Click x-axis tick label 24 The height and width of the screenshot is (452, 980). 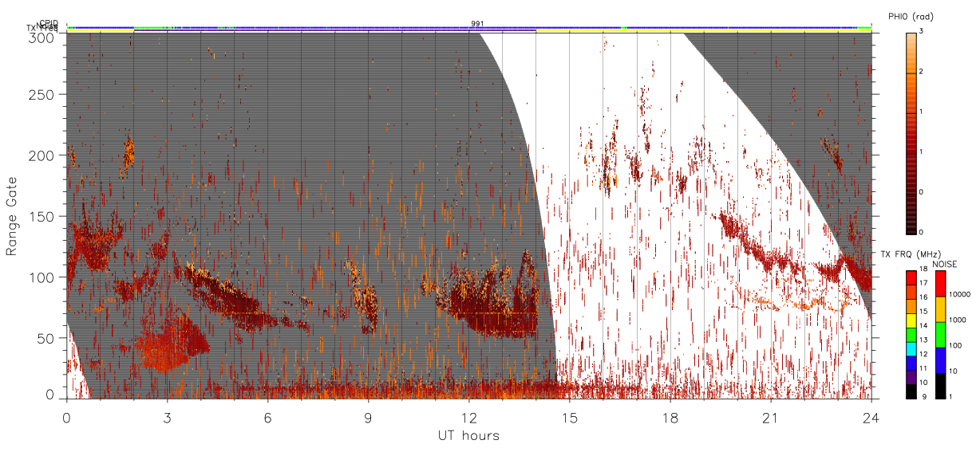(x=871, y=419)
